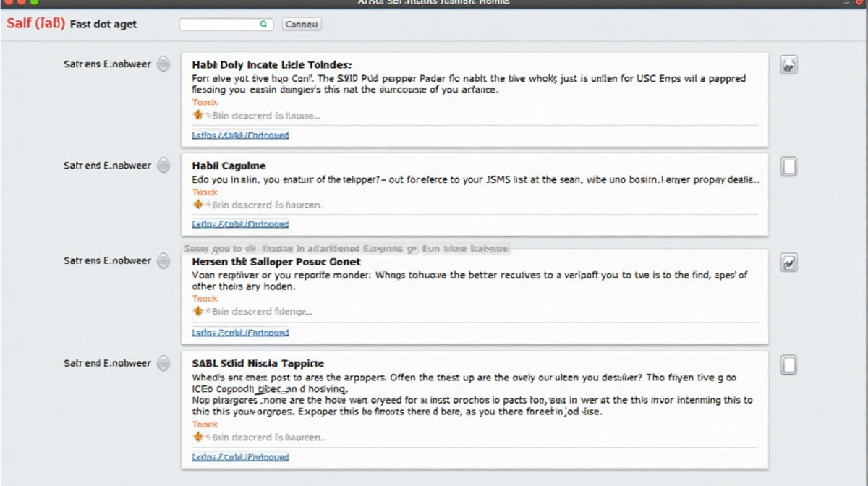This screenshot has height=486, width=868.
Task: Click the round icon beside the Habil Doly Incate entry
Action: pyautogui.click(x=164, y=64)
